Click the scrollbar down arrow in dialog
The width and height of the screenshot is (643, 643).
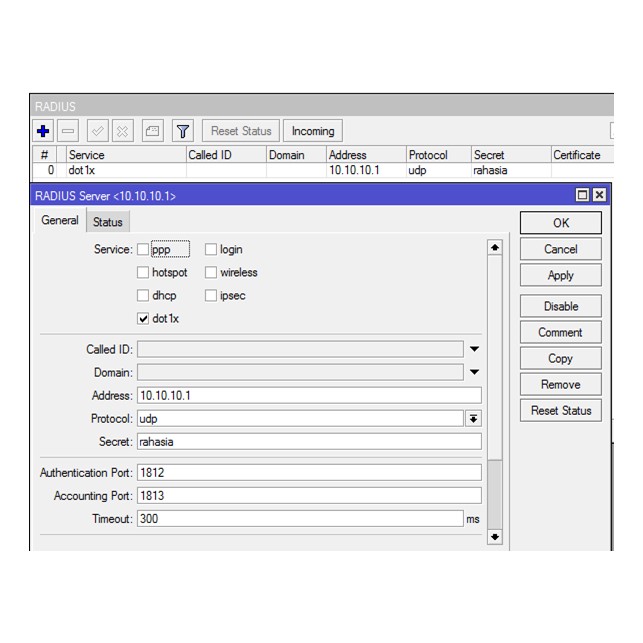(494, 537)
